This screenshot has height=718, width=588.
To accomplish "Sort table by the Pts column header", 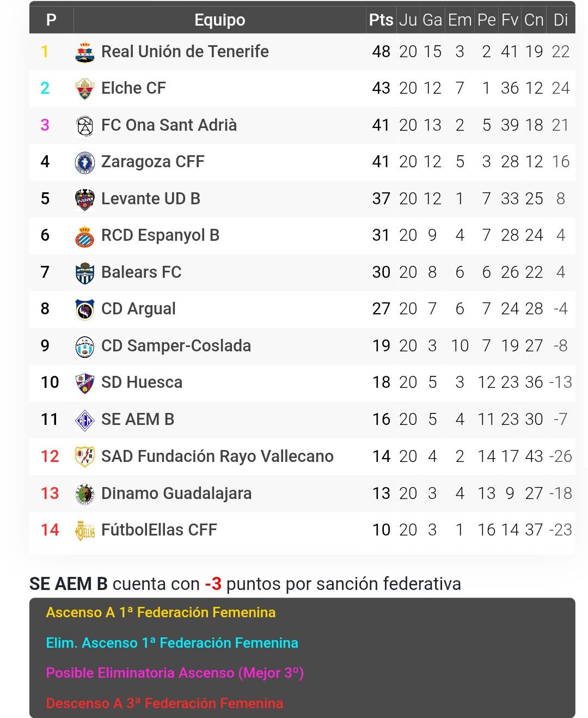I will 381,20.
